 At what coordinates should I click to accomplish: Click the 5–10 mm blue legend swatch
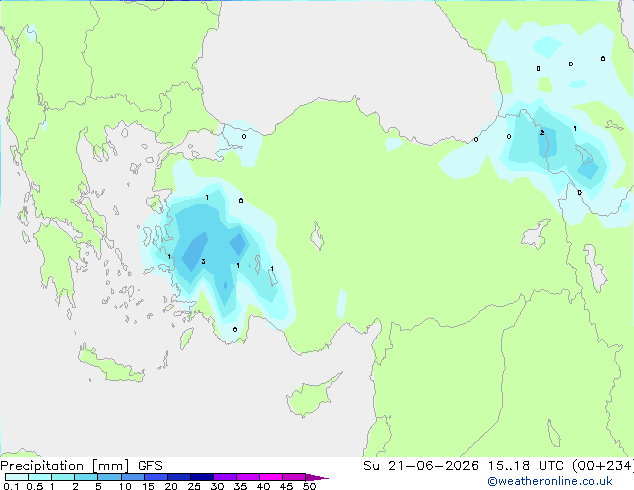tap(109, 477)
